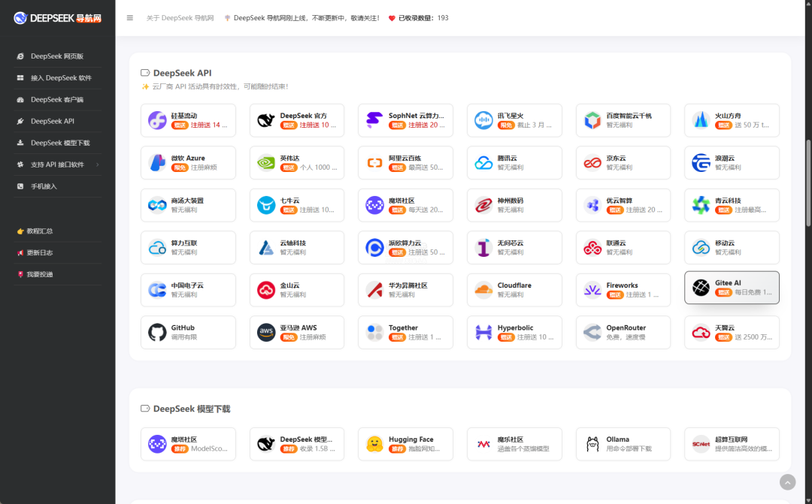The width and height of the screenshot is (812, 504).
Task: Click the Hyperbolic icon
Action: coord(483,332)
